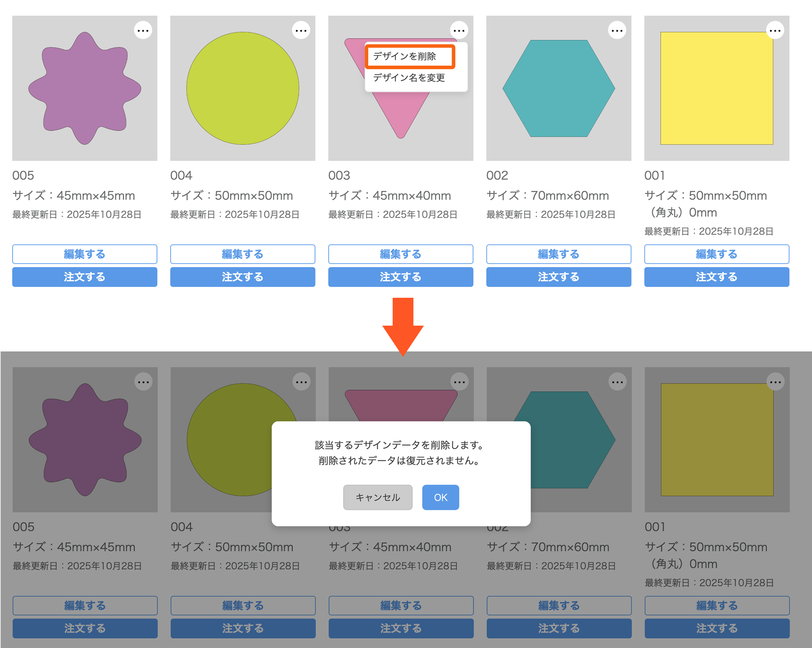812x648 pixels.
Task: Select the bright teal hexagon thumbnail in the top row
Action: 558,88
